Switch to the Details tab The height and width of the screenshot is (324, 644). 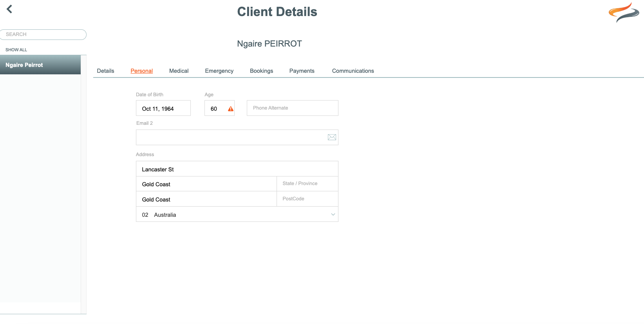click(x=105, y=71)
